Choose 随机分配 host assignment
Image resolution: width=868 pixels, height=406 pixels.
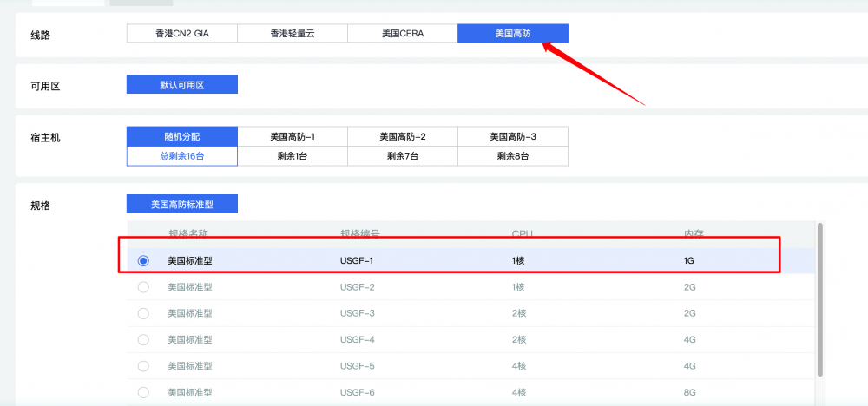[x=181, y=137]
